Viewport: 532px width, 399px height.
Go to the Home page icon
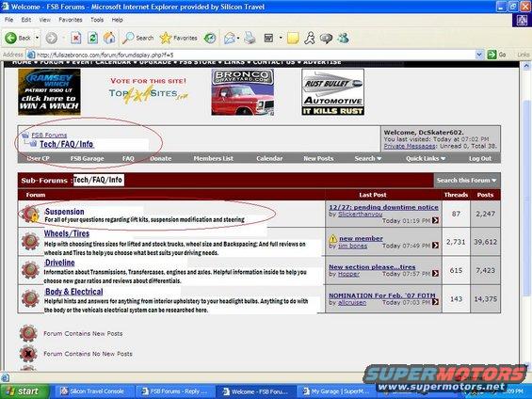pos(109,38)
